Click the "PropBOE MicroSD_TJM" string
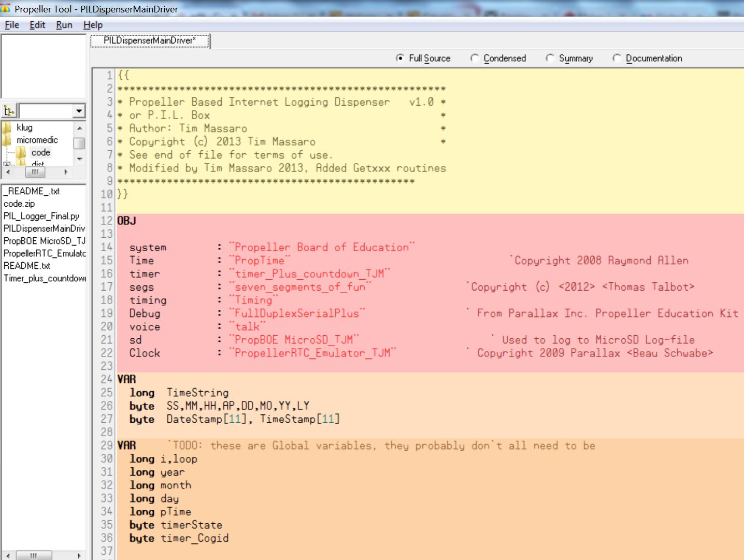 [x=294, y=339]
